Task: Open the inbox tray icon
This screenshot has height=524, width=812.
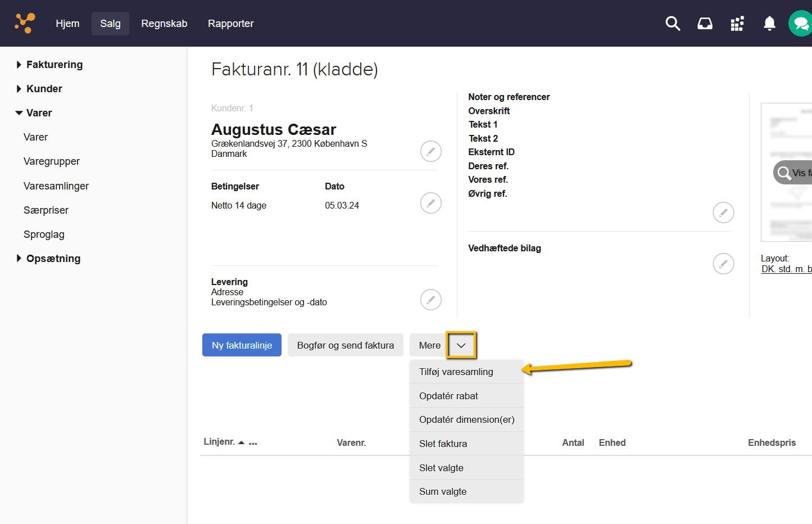Action: (x=705, y=24)
